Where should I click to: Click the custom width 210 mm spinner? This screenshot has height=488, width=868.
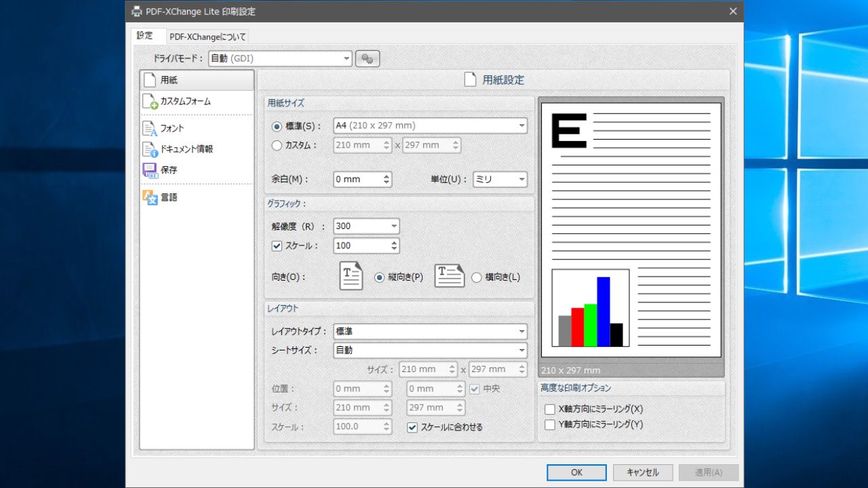387,145
